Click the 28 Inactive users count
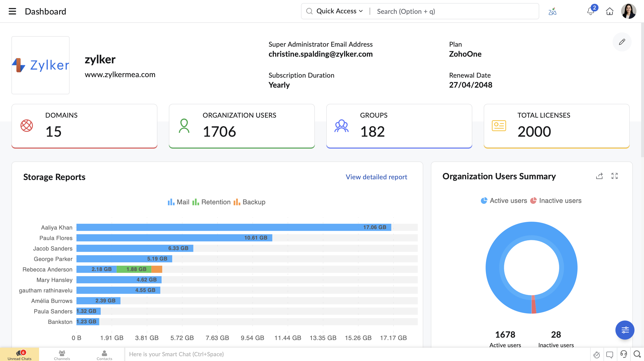The height and width of the screenshot is (361, 644). pyautogui.click(x=556, y=335)
